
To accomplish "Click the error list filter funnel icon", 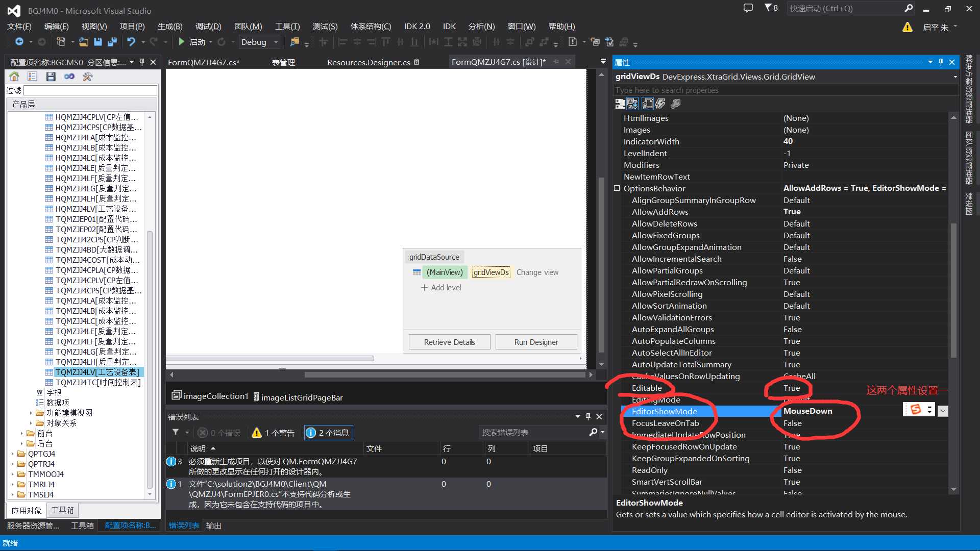I will click(x=176, y=433).
